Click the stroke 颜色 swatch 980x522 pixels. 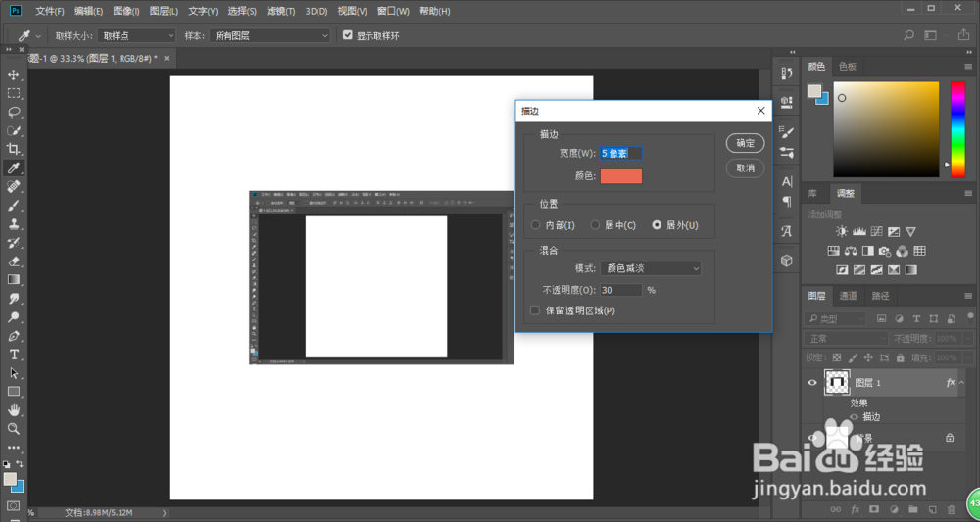[621, 176]
